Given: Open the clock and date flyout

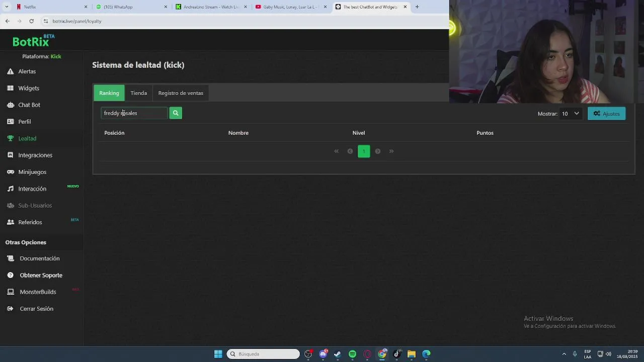Looking at the screenshot, I should tap(627, 354).
